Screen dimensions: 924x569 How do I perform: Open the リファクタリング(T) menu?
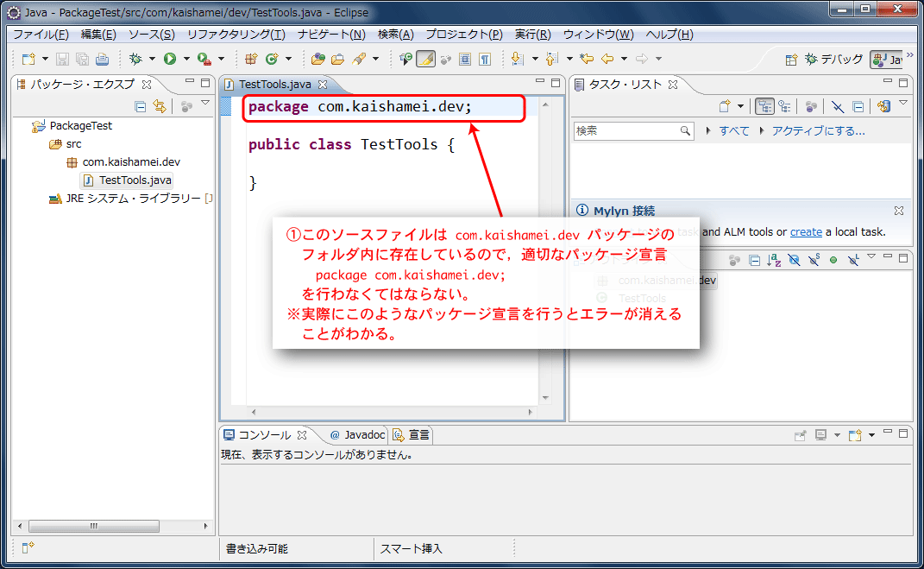click(236, 35)
